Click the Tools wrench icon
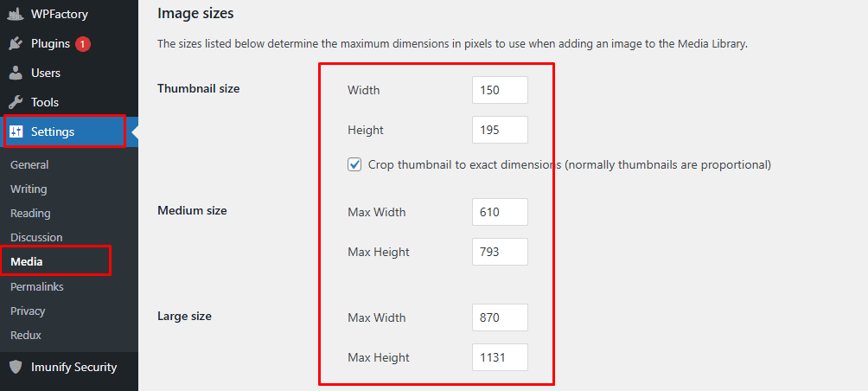Screen dimensions: 868x391 tap(16, 102)
